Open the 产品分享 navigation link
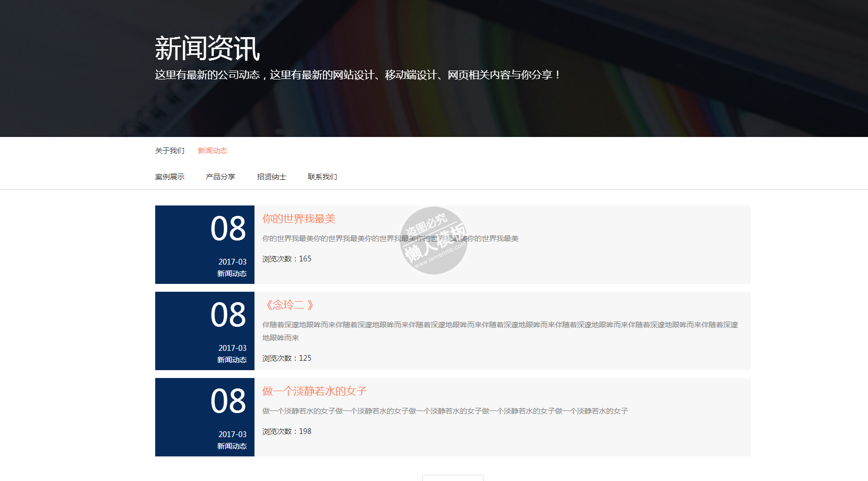 point(220,177)
